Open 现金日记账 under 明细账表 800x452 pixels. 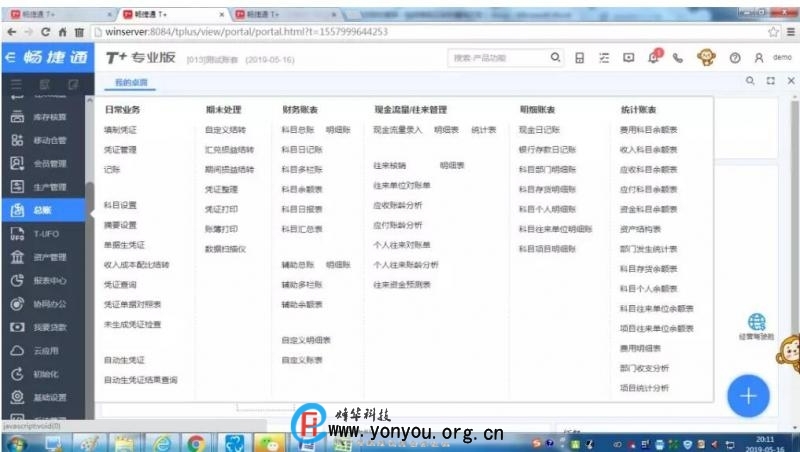pyautogui.click(x=539, y=130)
